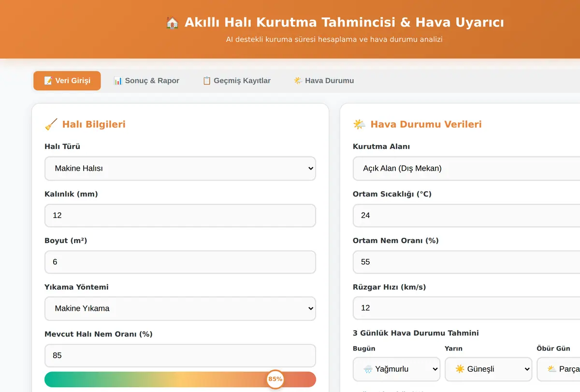The image size is (580, 392).
Task: Expand the Halı Türü dropdown
Action: click(180, 169)
